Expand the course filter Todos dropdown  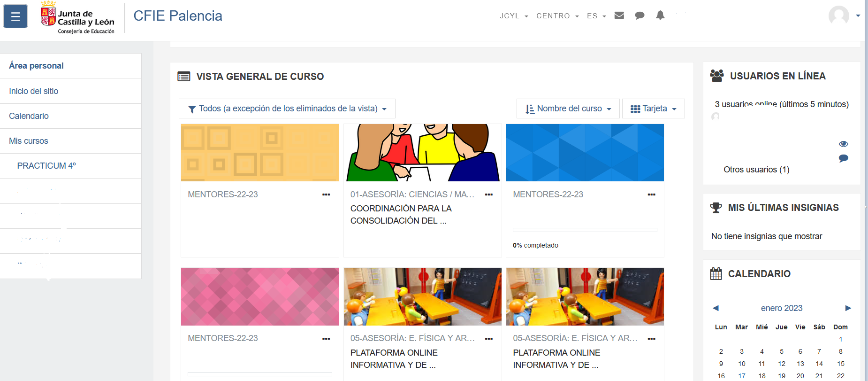(287, 109)
